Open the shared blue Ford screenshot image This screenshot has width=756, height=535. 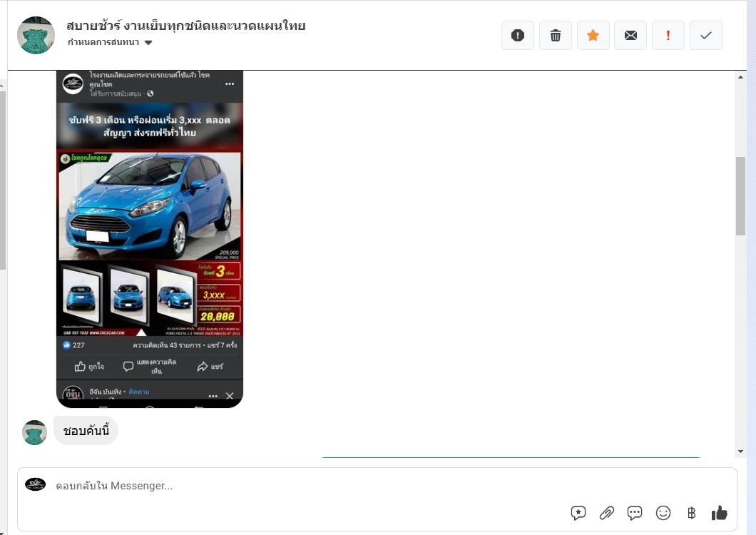[x=150, y=239]
